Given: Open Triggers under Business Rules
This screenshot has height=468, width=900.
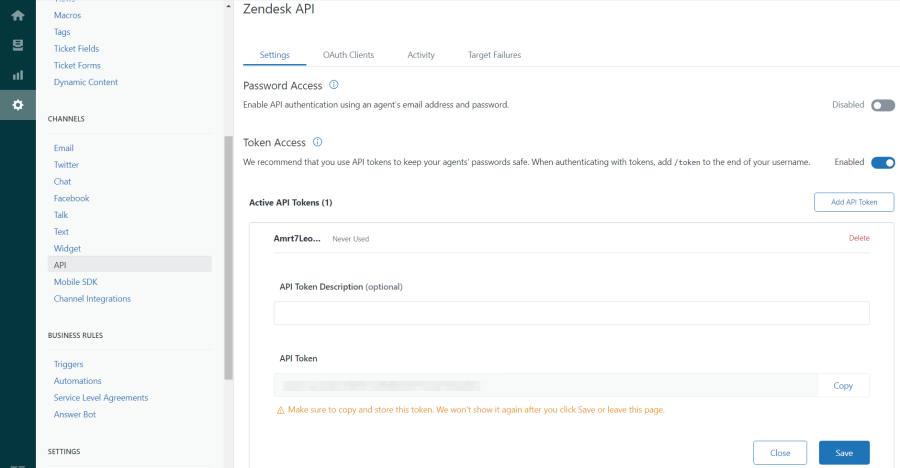Looking at the screenshot, I should pos(68,364).
